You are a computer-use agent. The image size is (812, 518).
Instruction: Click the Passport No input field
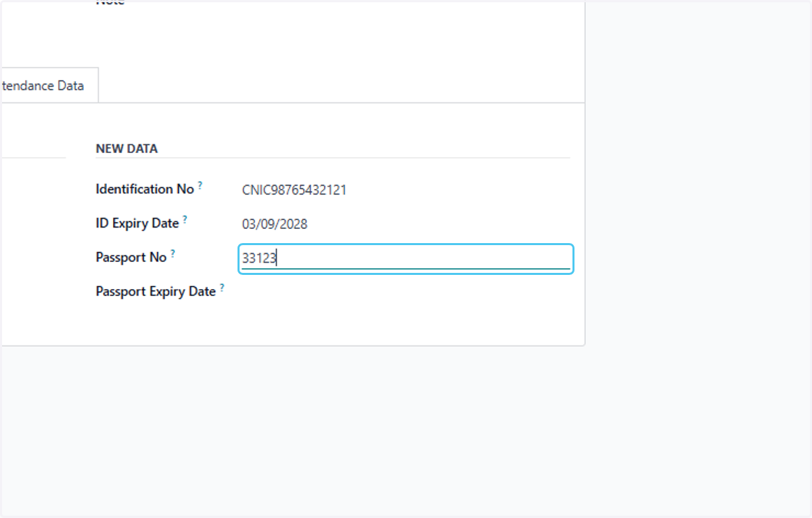click(406, 259)
